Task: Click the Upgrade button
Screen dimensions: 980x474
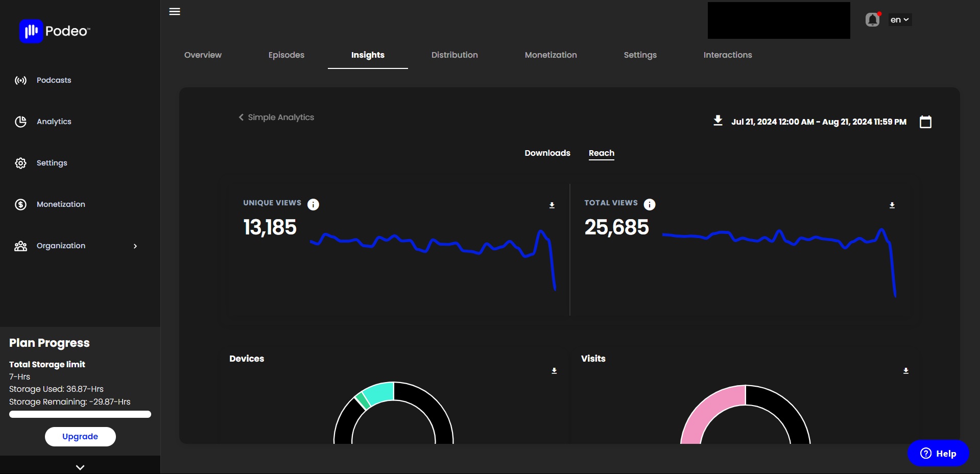Action: click(80, 437)
